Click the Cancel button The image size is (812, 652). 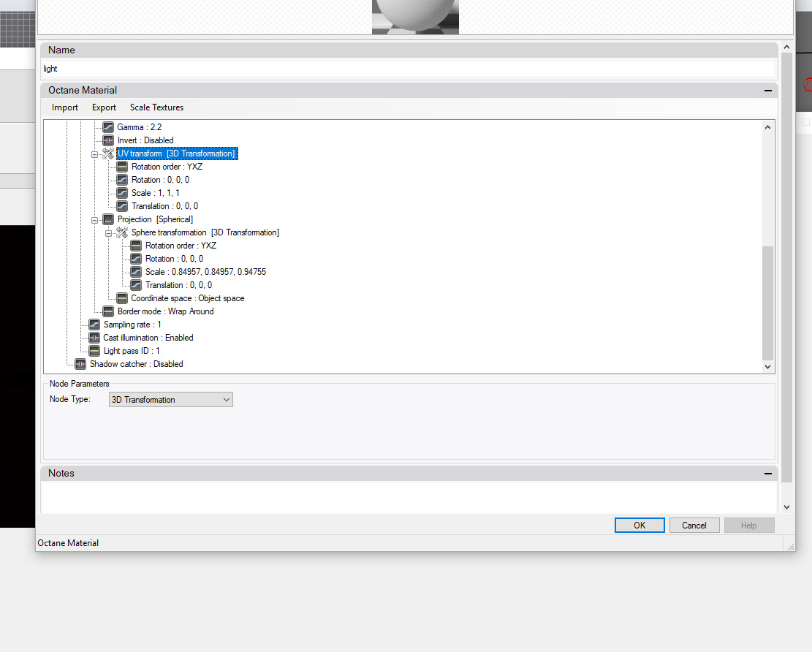(694, 525)
